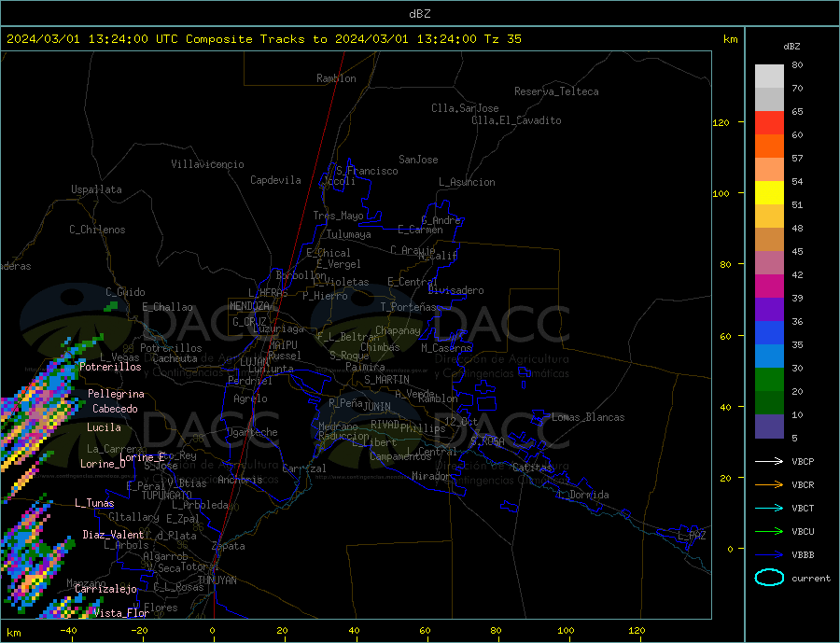The image size is (840, 643).
Task: Click the Tulumaya label on the map
Action: 349,234
